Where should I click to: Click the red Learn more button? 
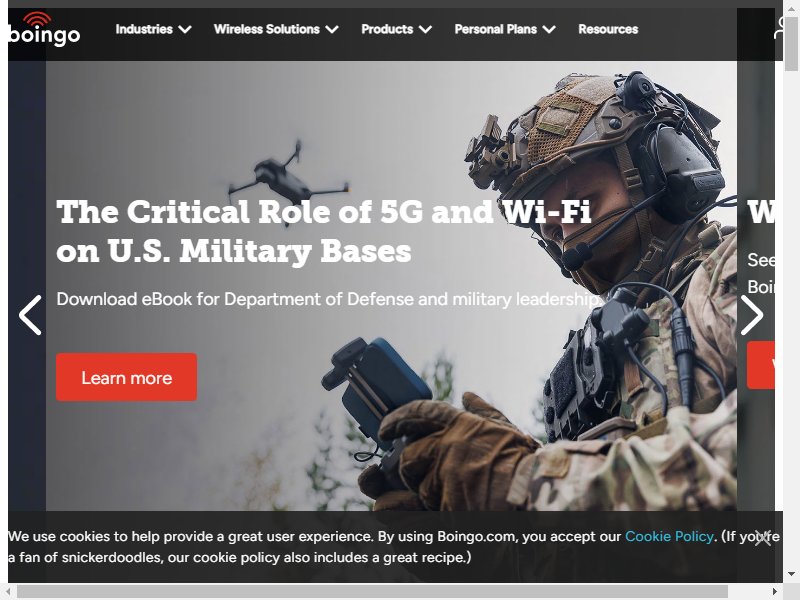[127, 377]
